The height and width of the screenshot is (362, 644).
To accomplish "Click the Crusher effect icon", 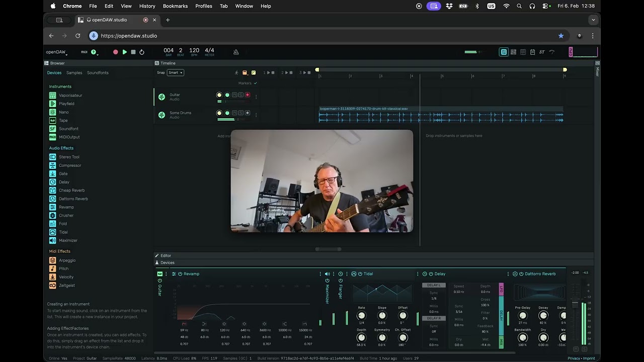I will pyautogui.click(x=52, y=215).
